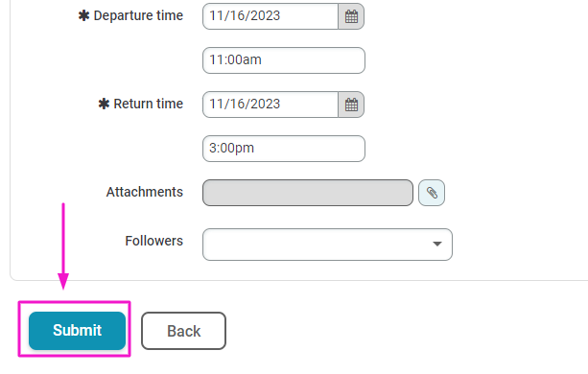
Task: Submit the travel request form
Action: click(78, 331)
